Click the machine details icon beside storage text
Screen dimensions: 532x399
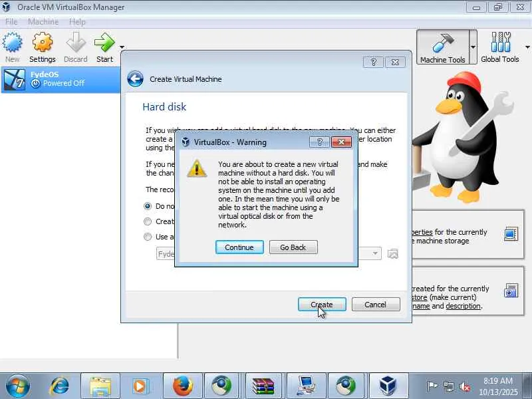point(511,234)
